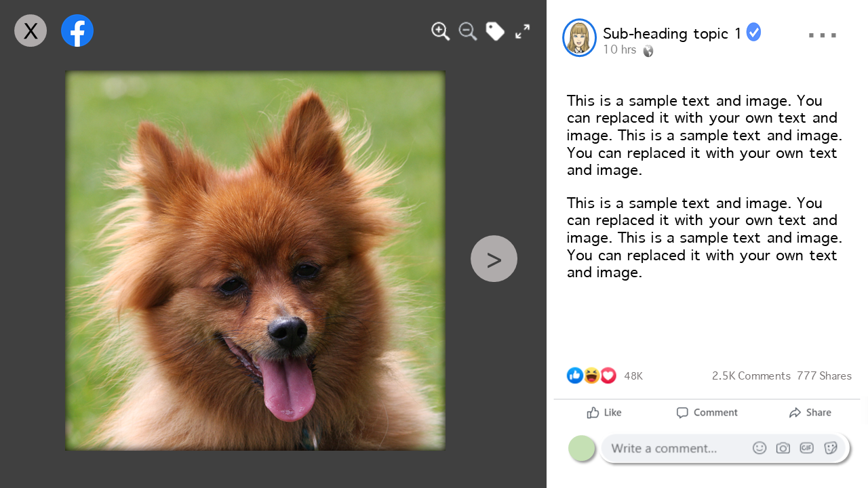Insert an emoji in comment

click(759, 448)
